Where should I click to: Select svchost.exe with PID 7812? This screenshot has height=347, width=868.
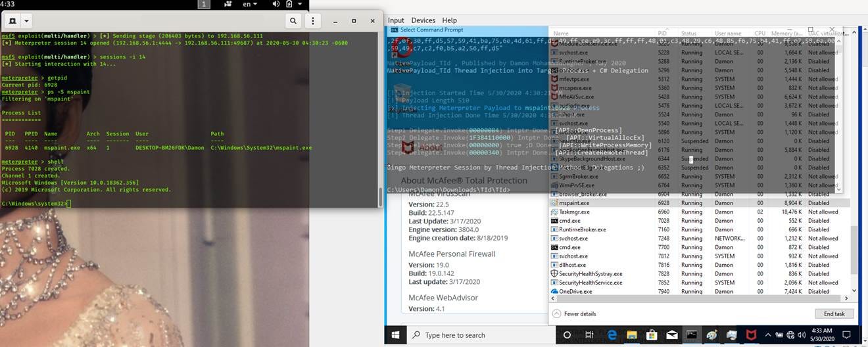pyautogui.click(x=700, y=256)
